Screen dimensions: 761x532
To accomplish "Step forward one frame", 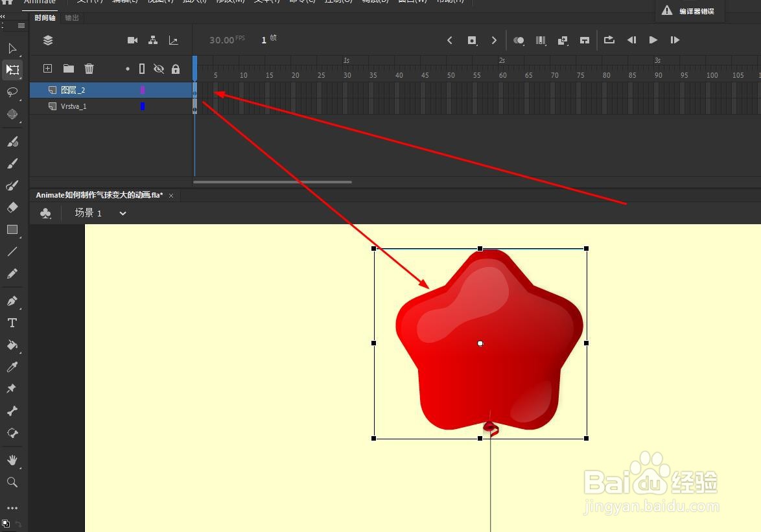I will pyautogui.click(x=675, y=40).
